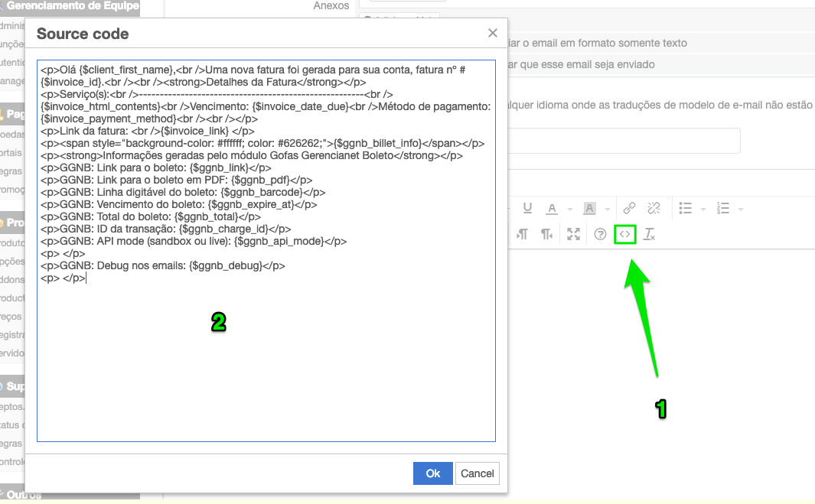Click the insert link icon
The image size is (815, 504).
tap(629, 208)
